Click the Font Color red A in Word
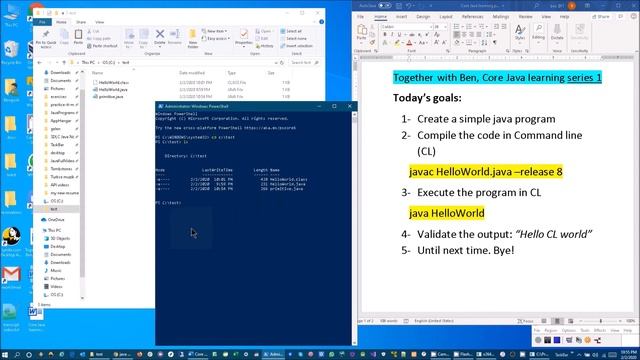 [409, 42]
